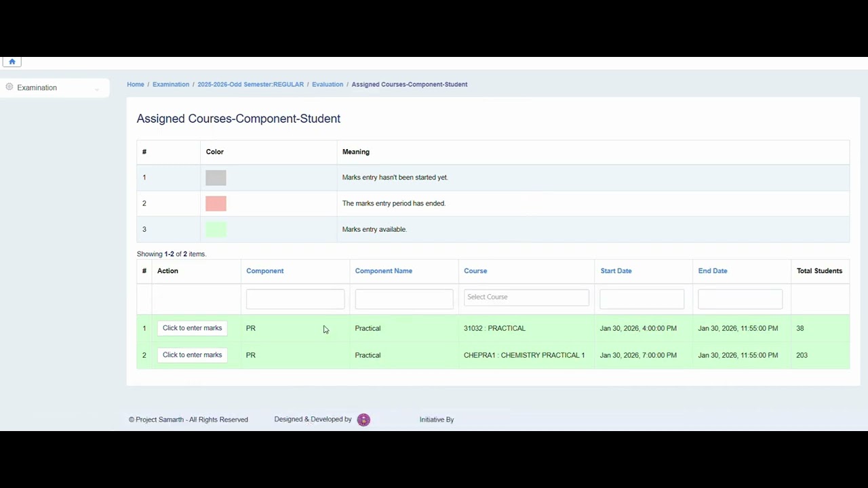Open the Examination breadcrumb link
Image resolution: width=868 pixels, height=488 pixels.
[x=171, y=85]
